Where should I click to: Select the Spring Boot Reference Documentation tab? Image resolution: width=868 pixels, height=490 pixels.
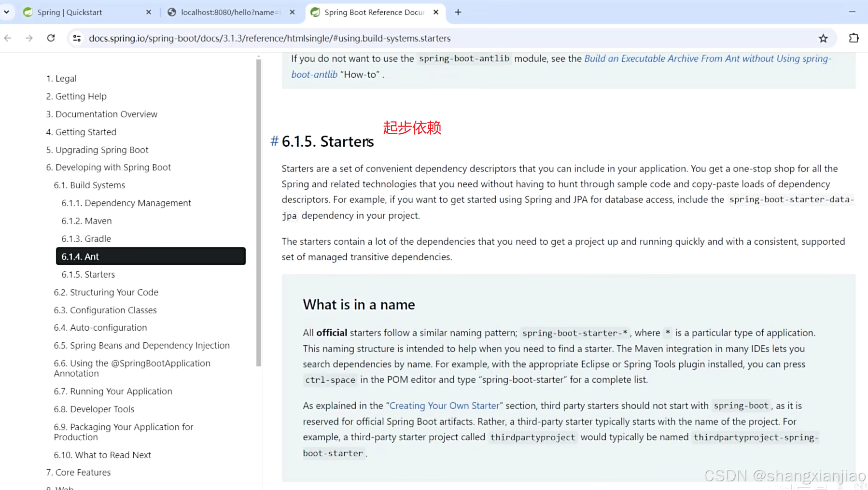[x=374, y=12]
